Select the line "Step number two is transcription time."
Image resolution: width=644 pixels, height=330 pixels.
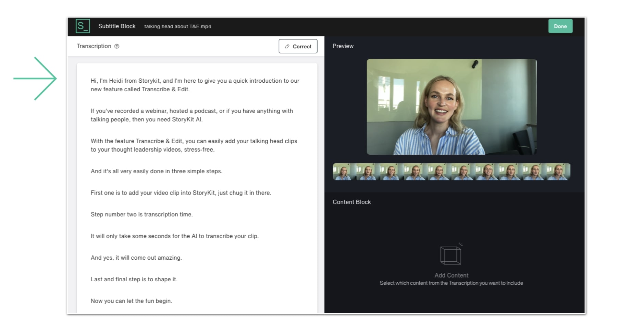[x=142, y=214]
